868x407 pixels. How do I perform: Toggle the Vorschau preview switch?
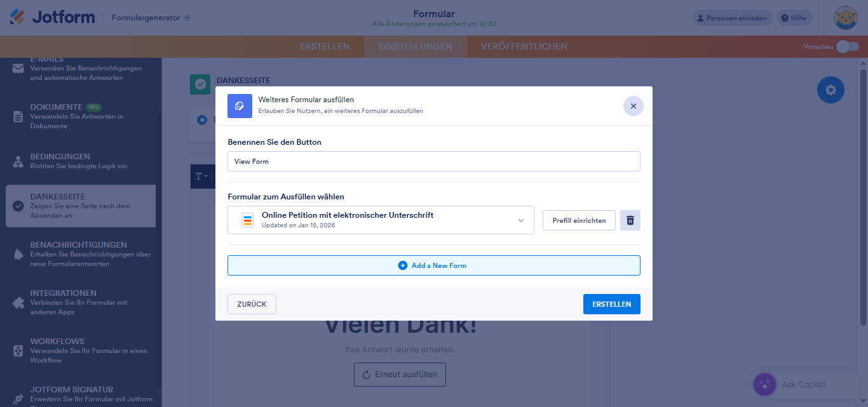point(847,46)
